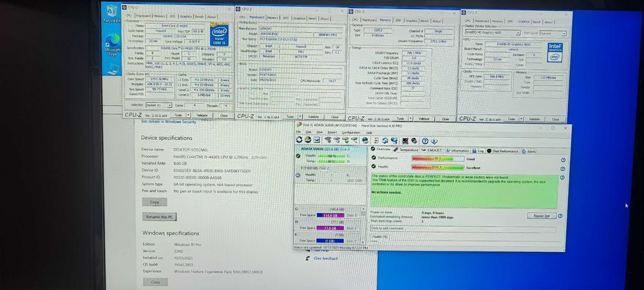Viewport: 644px width, 290px height.
Task: Switch to the Information tab in Hard Disk Sentinel
Action: point(457,150)
